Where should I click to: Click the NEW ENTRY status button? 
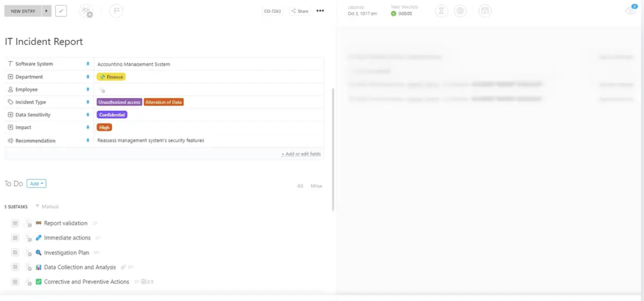(23, 11)
